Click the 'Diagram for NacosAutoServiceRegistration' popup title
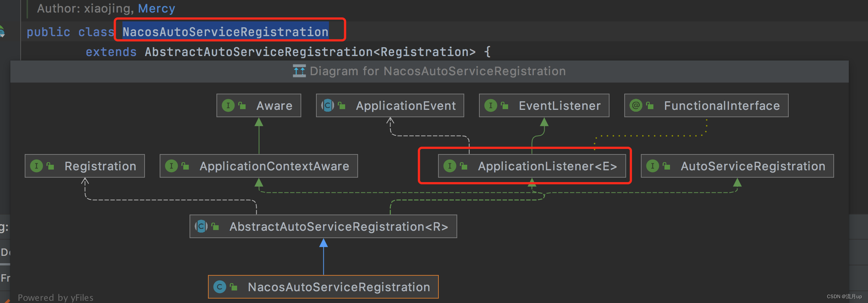The height and width of the screenshot is (303, 868). [438, 71]
